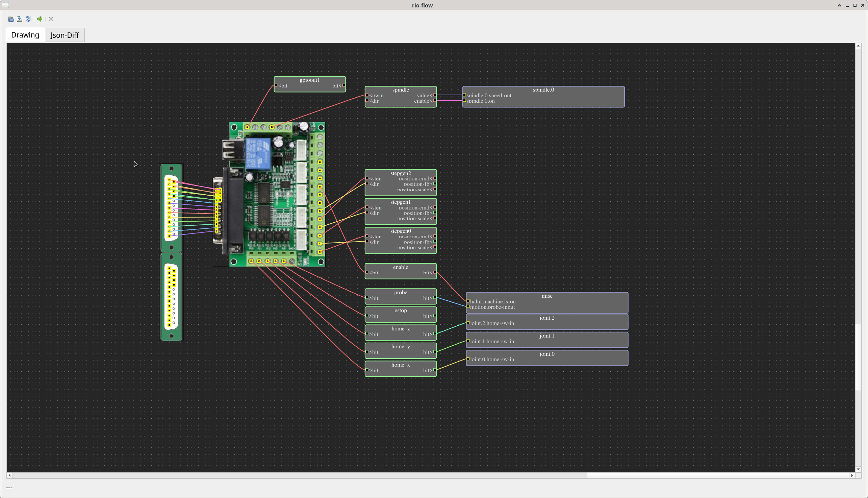Click the spindle plugin node title

[x=400, y=90]
